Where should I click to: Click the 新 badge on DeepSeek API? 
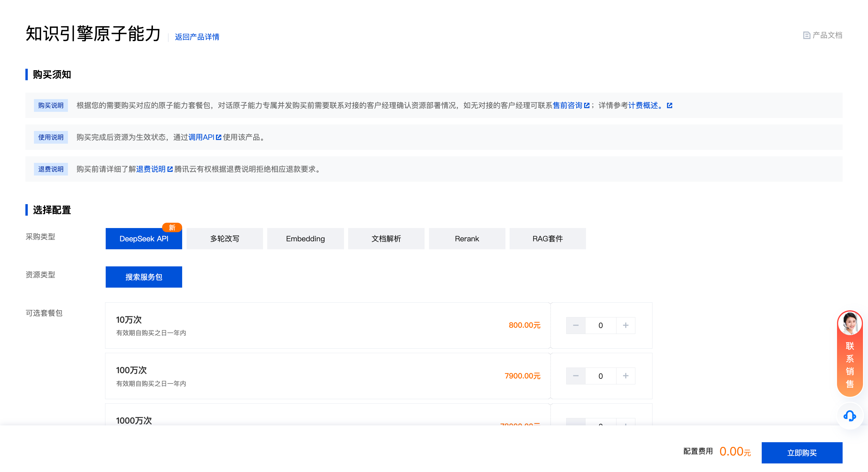pos(172,227)
